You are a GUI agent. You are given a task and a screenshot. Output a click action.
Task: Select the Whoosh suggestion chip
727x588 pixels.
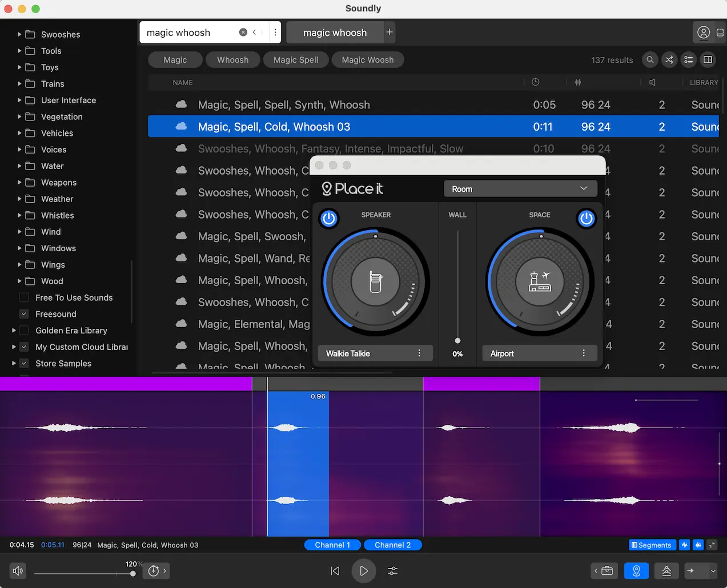(x=233, y=60)
